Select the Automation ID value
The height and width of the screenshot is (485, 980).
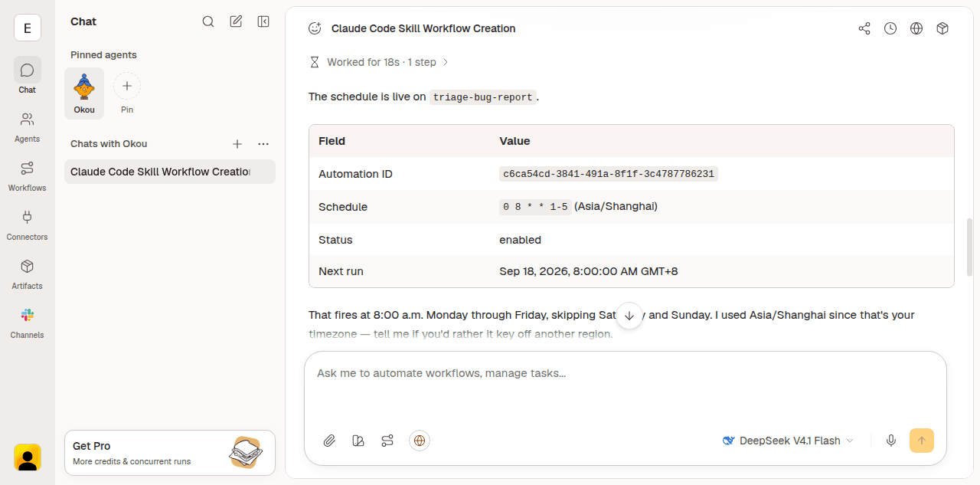[609, 174]
